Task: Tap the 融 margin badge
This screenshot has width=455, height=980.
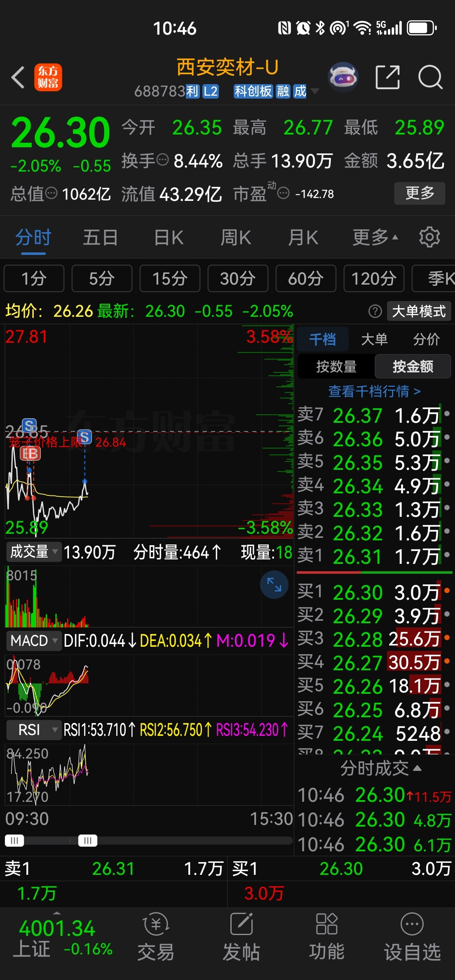Action: (283, 91)
